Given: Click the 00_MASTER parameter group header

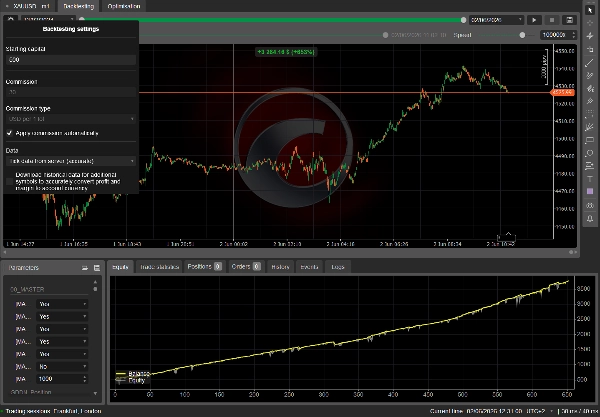Looking at the screenshot, I should pyautogui.click(x=28, y=290).
